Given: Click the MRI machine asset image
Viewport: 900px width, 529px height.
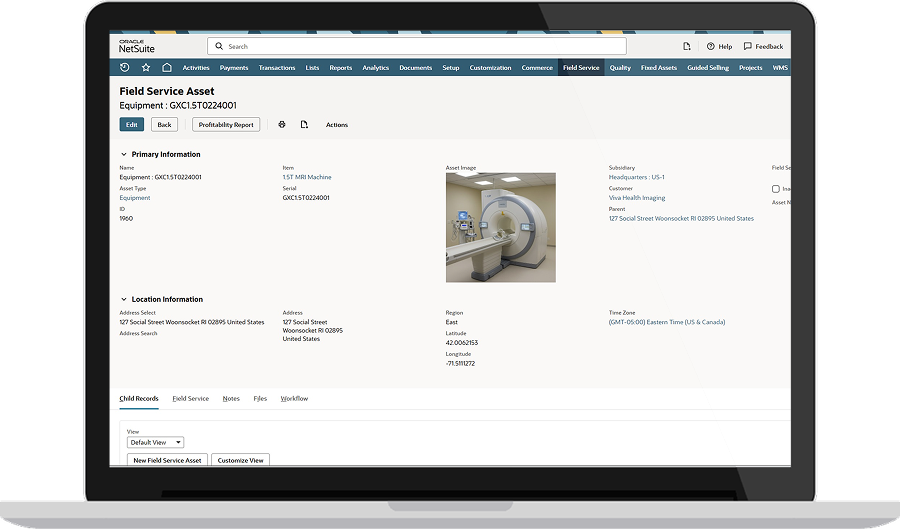Looking at the screenshot, I should coord(501,227).
